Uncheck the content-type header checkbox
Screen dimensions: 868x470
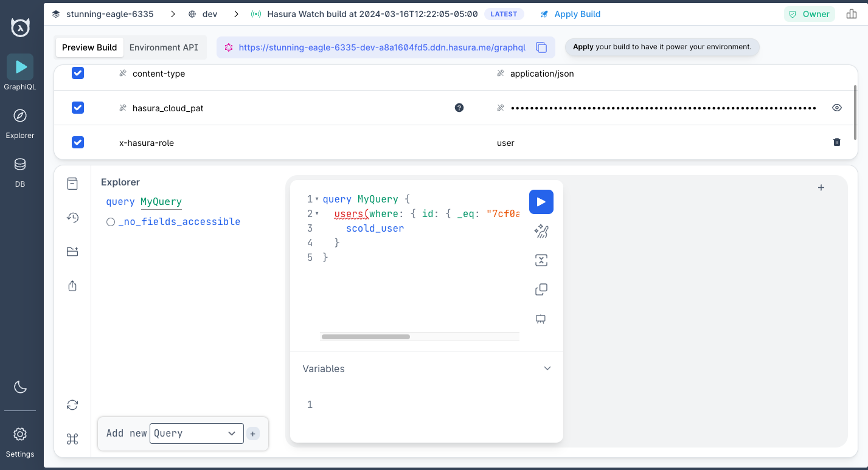tap(78, 73)
